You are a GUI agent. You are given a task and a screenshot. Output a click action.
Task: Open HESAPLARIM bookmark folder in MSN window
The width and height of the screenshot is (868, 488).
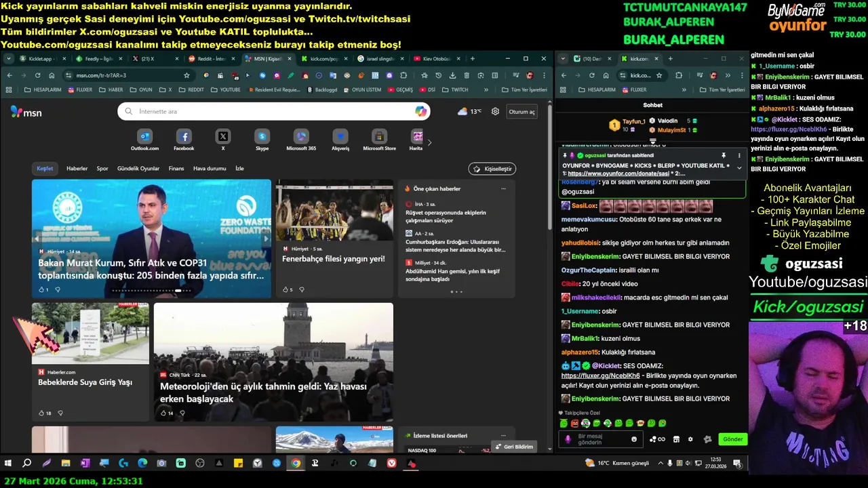click(43, 89)
